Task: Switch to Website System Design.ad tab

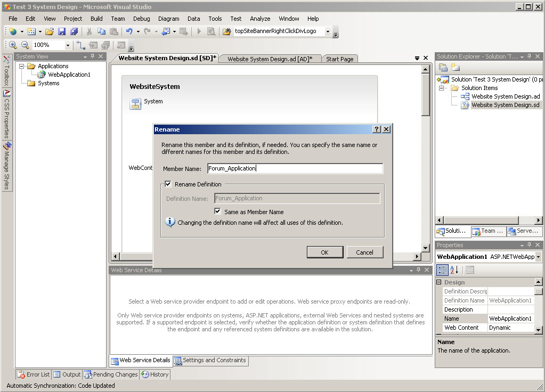Action: tap(270, 59)
